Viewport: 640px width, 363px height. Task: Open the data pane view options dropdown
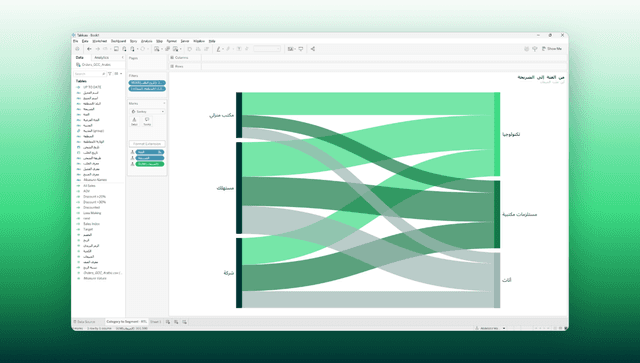(118, 73)
